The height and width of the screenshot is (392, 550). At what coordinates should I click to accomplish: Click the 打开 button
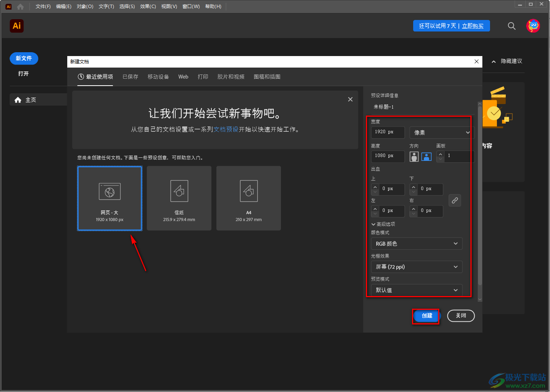pyautogui.click(x=23, y=74)
